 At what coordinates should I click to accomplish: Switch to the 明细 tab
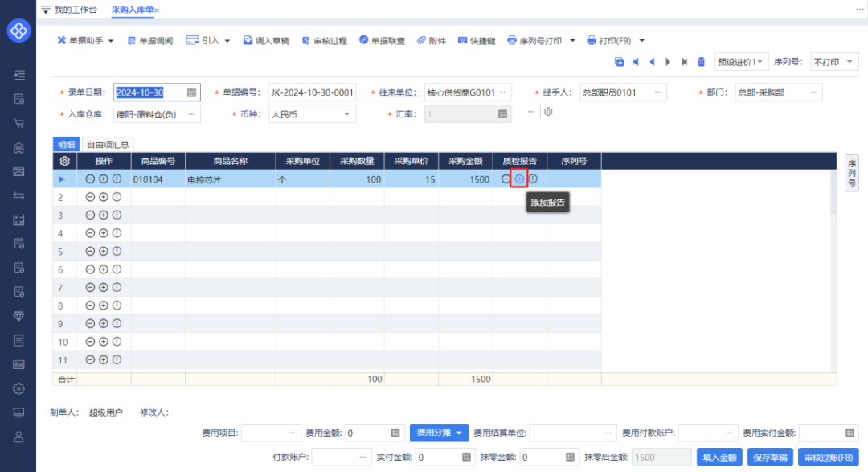click(x=67, y=145)
